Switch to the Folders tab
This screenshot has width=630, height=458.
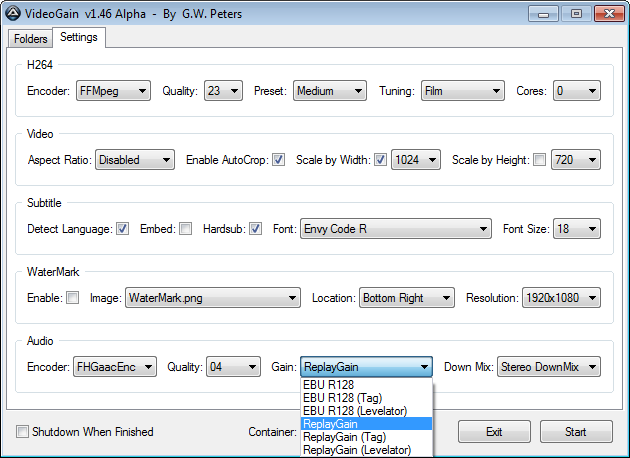(30, 38)
